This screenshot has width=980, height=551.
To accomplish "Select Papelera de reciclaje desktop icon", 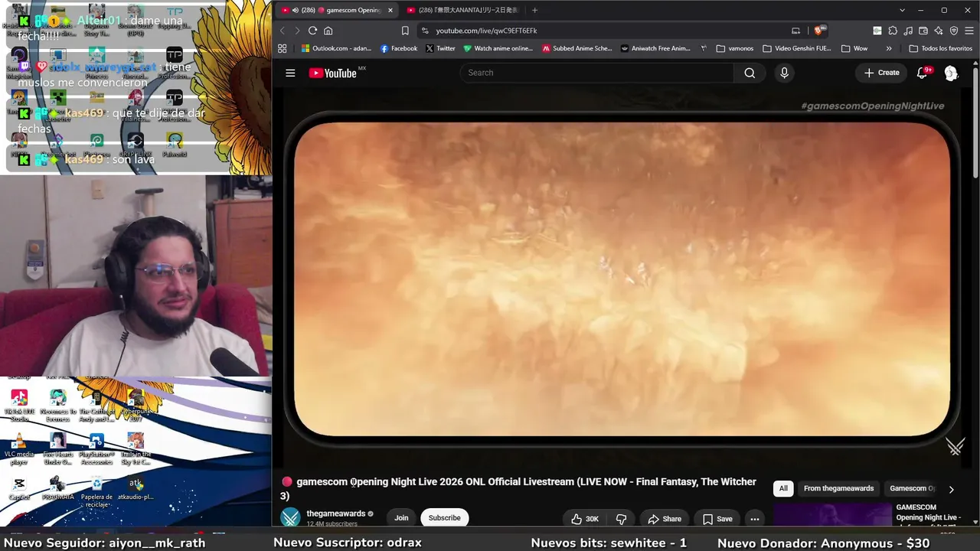I will (96, 491).
